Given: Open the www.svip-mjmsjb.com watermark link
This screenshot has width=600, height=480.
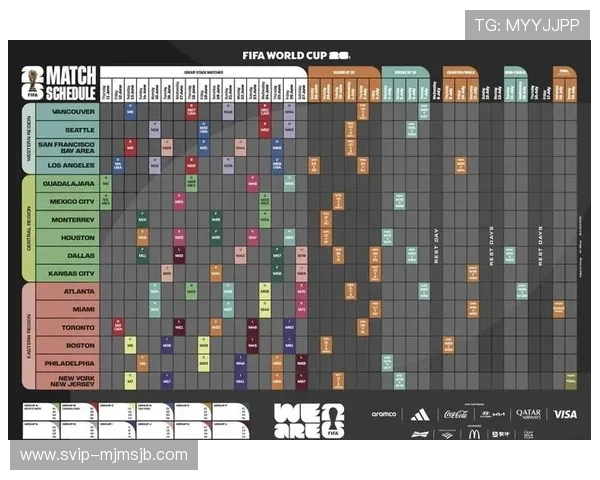Looking at the screenshot, I should click(104, 455).
